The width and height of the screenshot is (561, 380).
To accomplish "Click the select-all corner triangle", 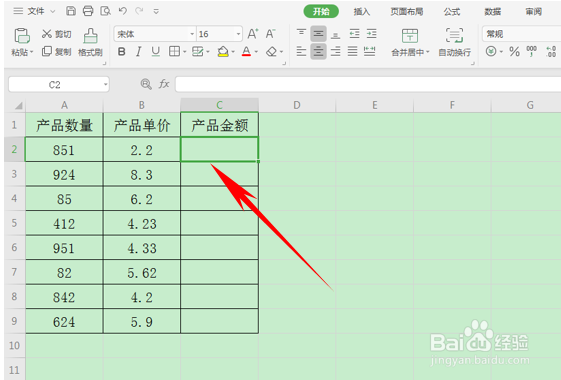I will (18, 105).
